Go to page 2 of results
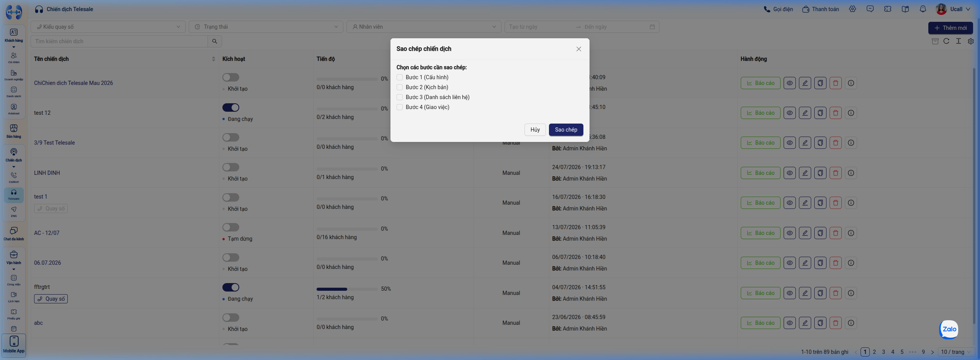The height and width of the screenshot is (360, 980). pyautogui.click(x=874, y=352)
